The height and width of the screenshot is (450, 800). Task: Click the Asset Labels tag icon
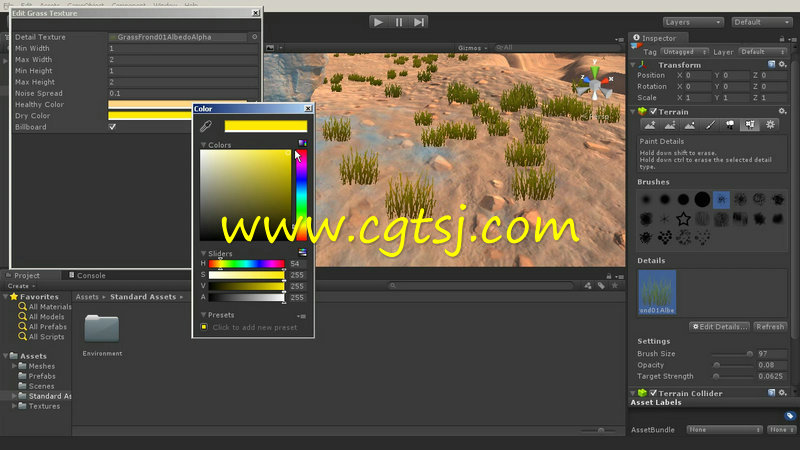pos(790,416)
